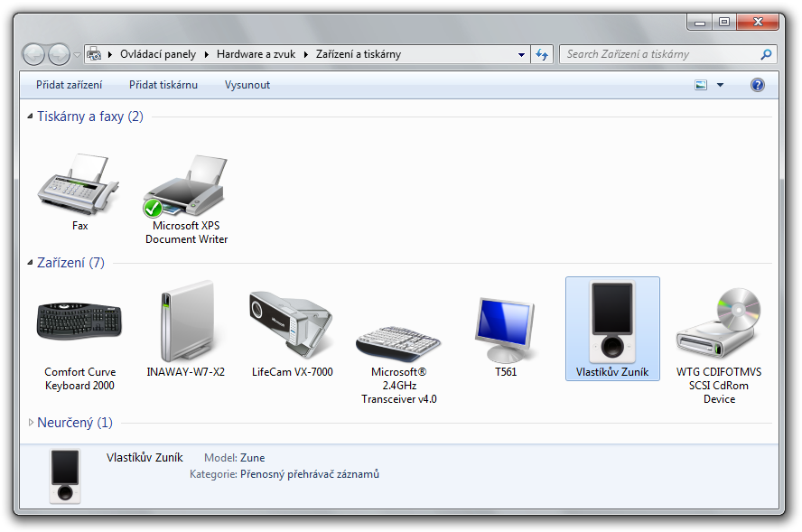
Task: Minimize the window
Action: (700, 22)
